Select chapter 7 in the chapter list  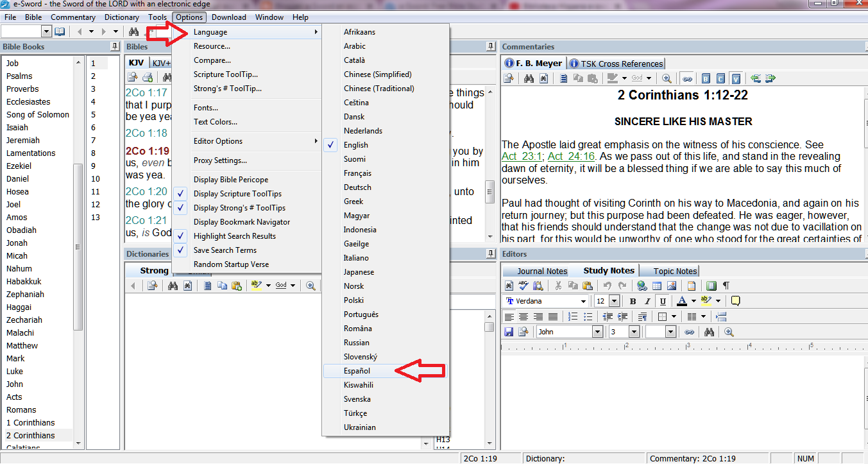[93, 140]
